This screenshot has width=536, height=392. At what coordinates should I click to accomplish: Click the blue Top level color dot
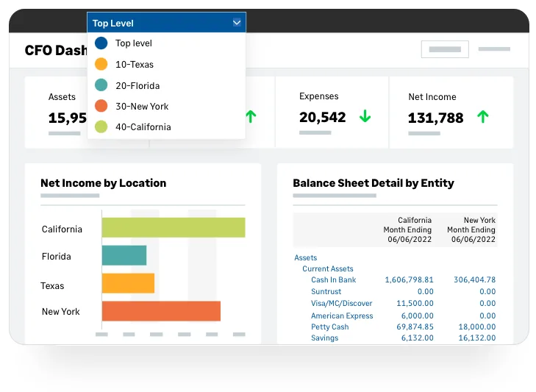tap(101, 43)
